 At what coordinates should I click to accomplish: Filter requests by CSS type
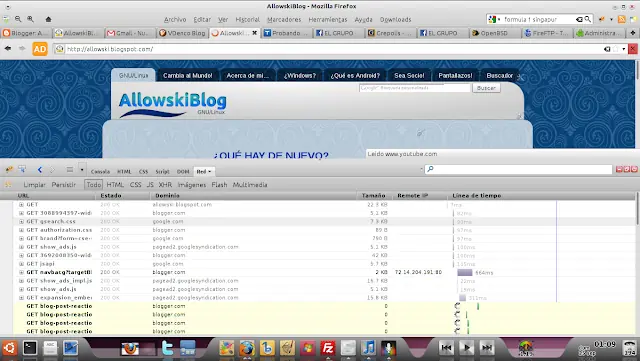[136, 185]
